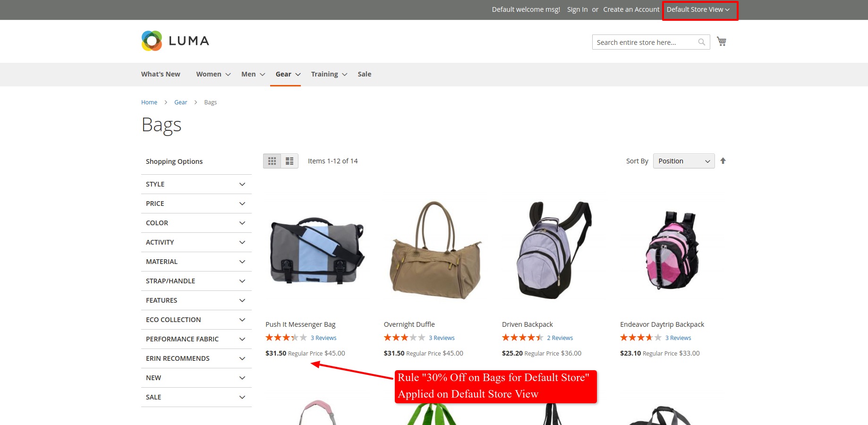Click Overnight Duffle star rating
The image size is (868, 425).
pos(404,338)
